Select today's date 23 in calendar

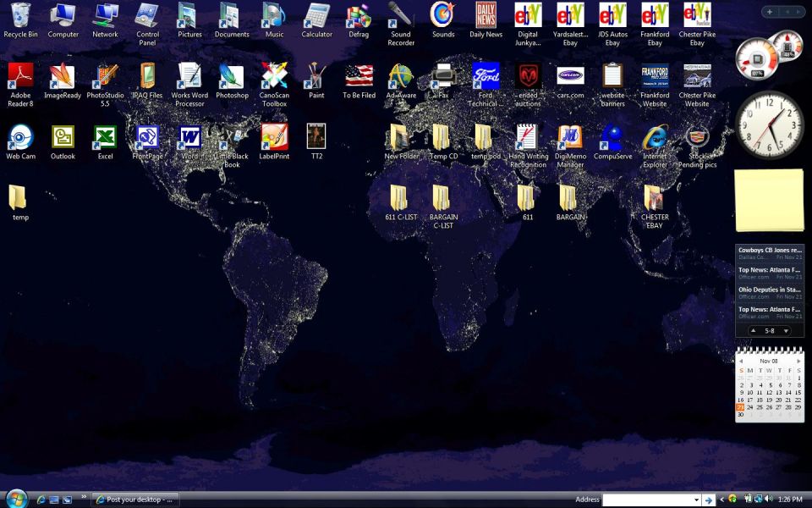(x=740, y=407)
